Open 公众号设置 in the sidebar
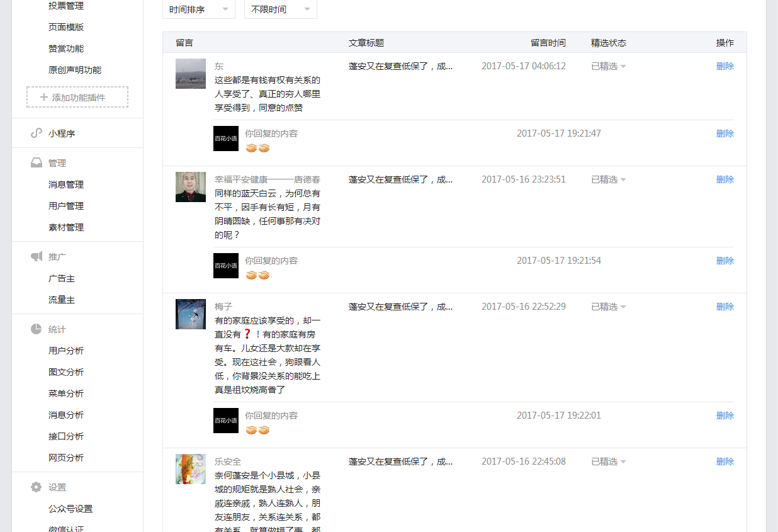Viewport: 778px width, 532px height. [x=70, y=509]
